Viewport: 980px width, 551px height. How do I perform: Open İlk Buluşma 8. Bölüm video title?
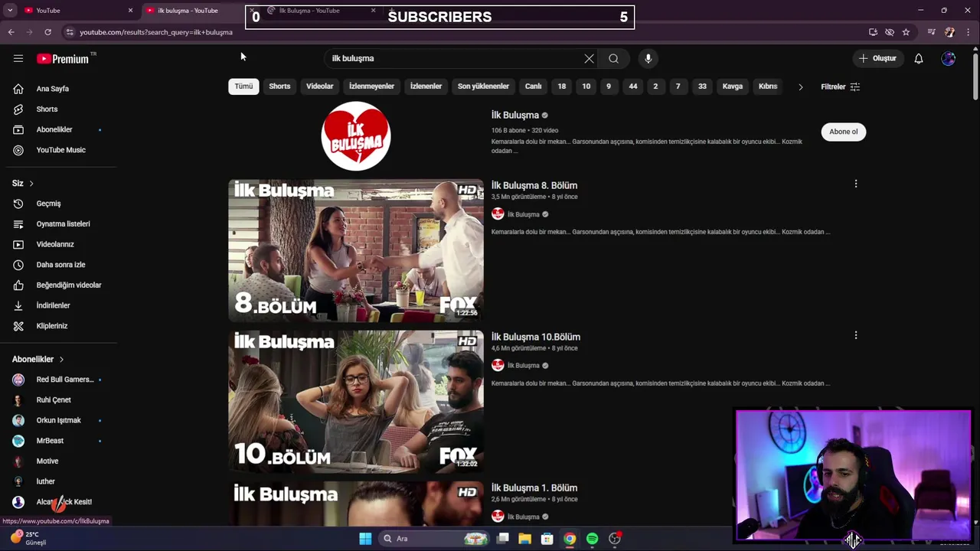click(x=534, y=185)
